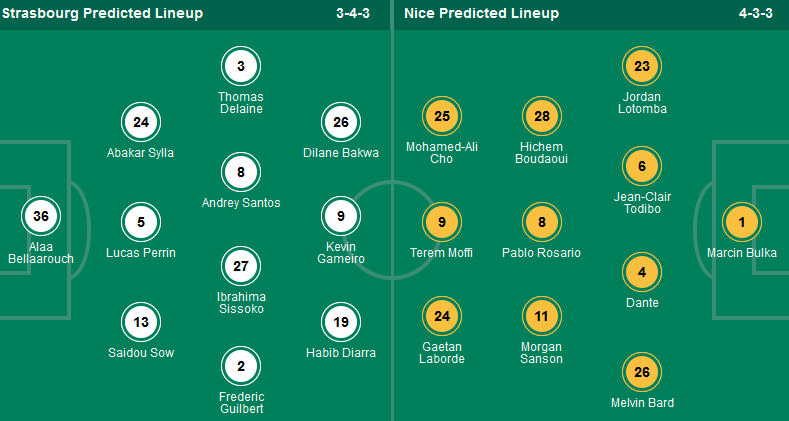The width and height of the screenshot is (789, 421).
Task: Click the Strasbourg Predicted Lineup header
Action: point(103,14)
